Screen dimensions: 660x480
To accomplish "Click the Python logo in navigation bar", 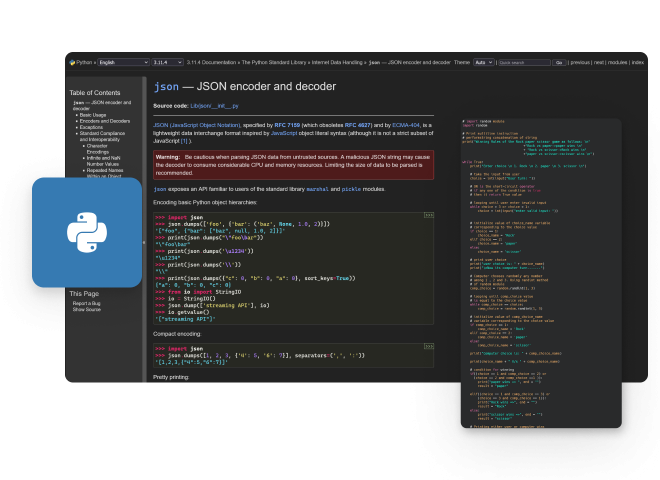I will click(x=71, y=62).
